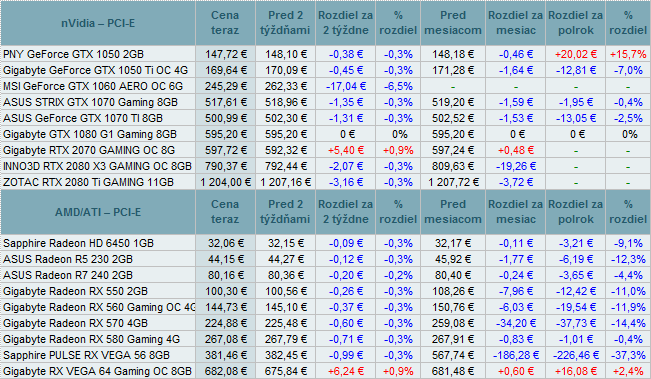This screenshot has width=651, height=379.
Task: Click the -186,28 € monthly difference cell
Action: click(x=515, y=355)
